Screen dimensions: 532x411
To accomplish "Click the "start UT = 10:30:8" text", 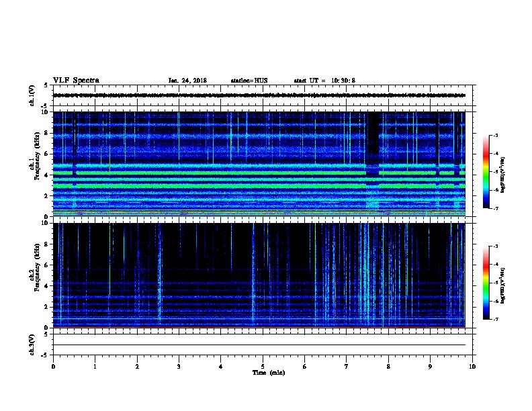I will 324,81.
